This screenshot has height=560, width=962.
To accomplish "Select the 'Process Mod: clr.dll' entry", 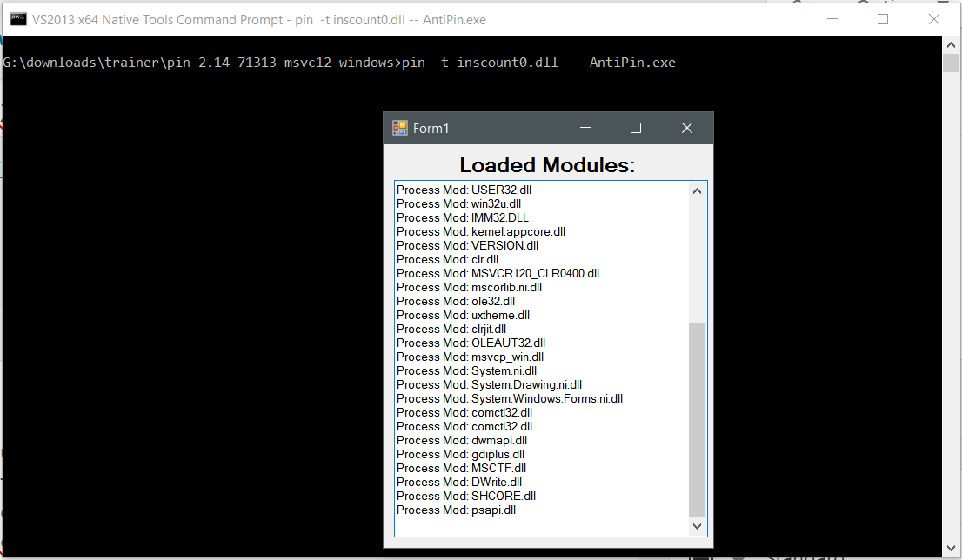I will click(x=447, y=259).
